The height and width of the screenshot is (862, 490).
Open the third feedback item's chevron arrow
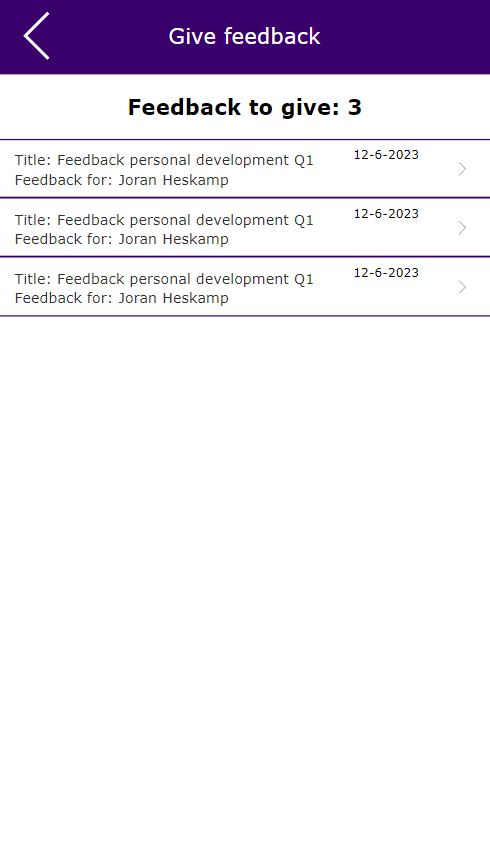[x=462, y=287]
